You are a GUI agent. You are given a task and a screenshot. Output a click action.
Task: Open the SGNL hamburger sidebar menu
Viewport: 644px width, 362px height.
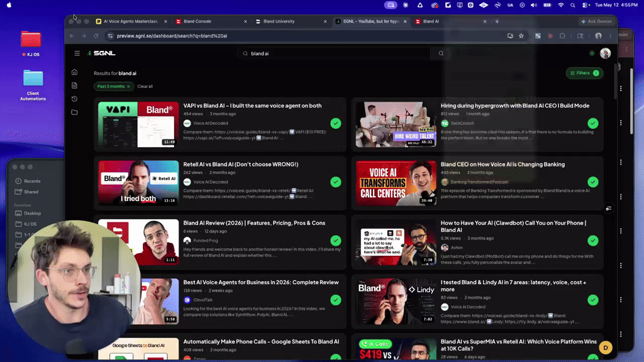pos(77,53)
